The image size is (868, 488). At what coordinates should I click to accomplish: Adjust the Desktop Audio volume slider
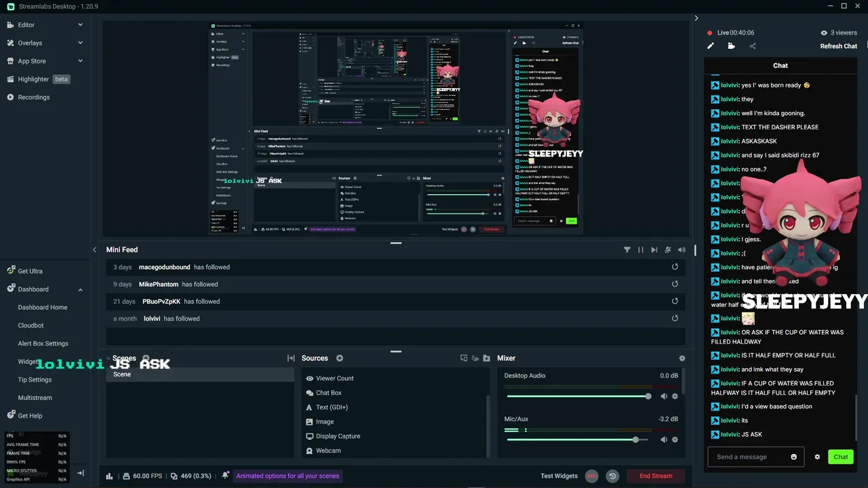tap(579, 396)
